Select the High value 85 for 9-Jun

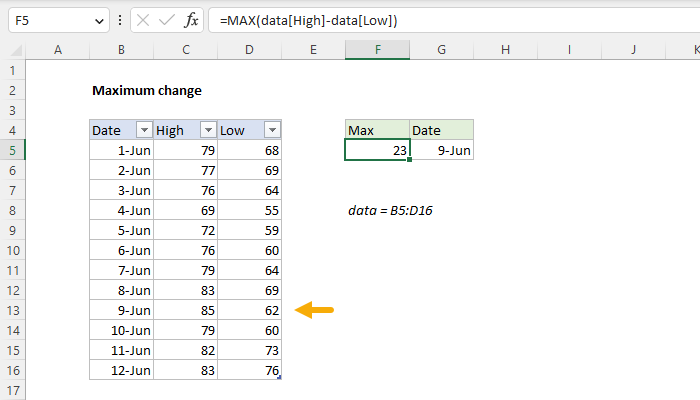186,310
